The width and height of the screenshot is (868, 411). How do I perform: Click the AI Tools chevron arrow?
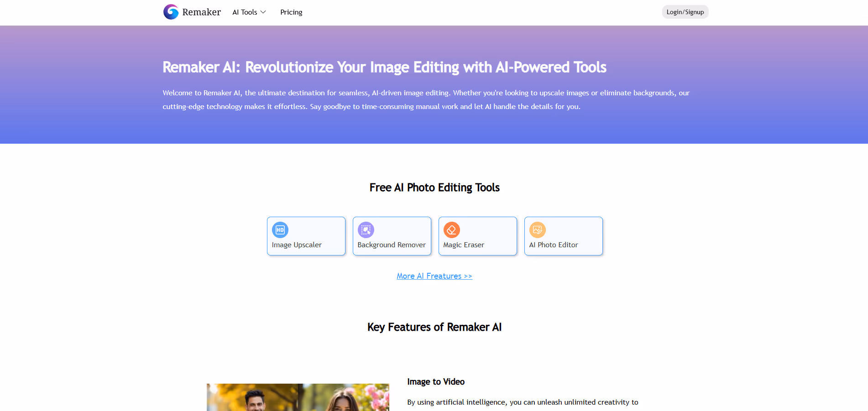263,12
